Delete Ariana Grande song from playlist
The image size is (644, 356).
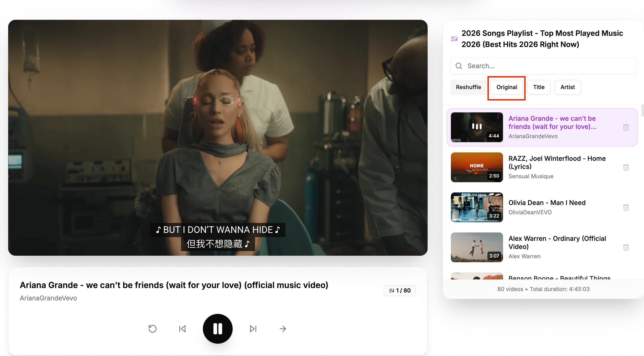click(626, 127)
